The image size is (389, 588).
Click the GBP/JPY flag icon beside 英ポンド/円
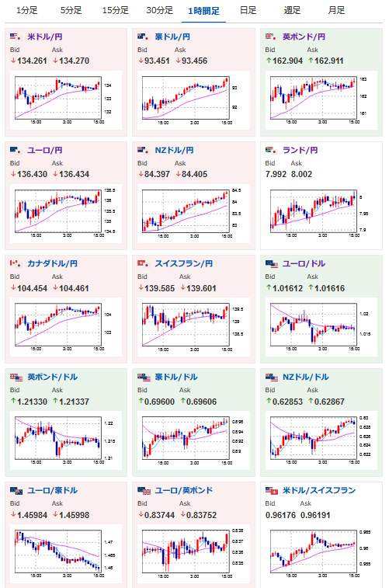pos(271,37)
